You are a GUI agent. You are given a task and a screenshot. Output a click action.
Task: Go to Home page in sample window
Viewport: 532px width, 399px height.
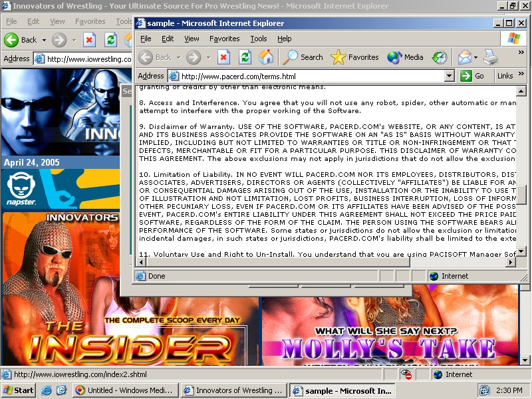pyautogui.click(x=266, y=57)
